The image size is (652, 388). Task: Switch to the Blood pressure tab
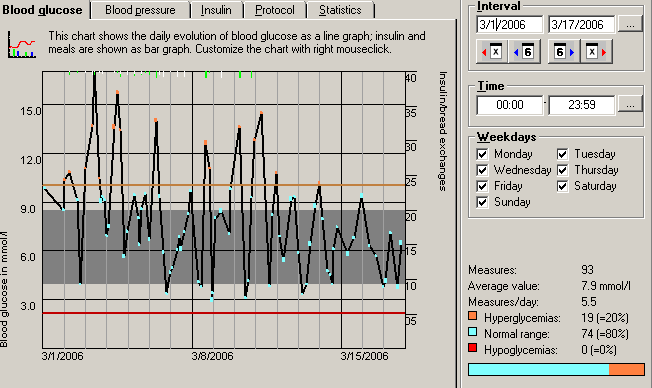pos(140,10)
